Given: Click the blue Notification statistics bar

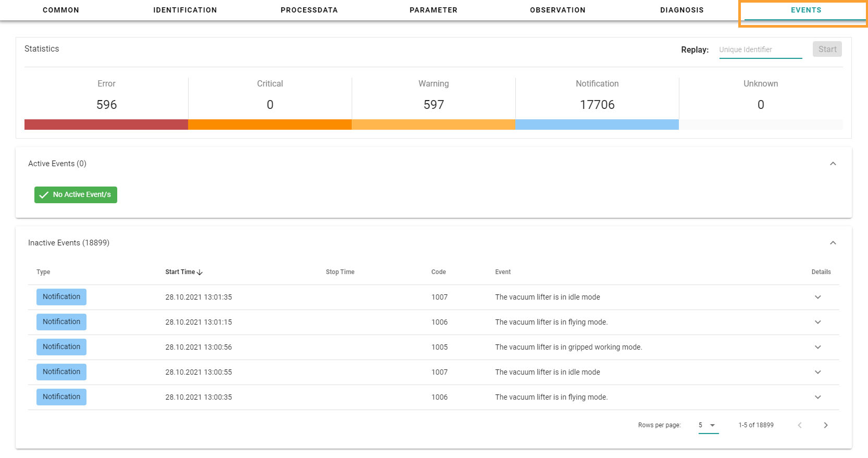Looking at the screenshot, I should [x=597, y=125].
